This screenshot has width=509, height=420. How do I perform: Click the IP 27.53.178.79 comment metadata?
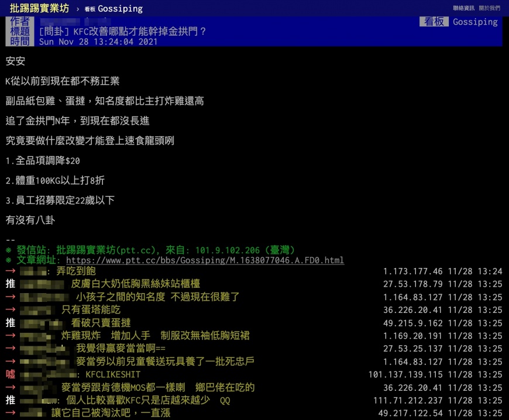(x=442, y=284)
